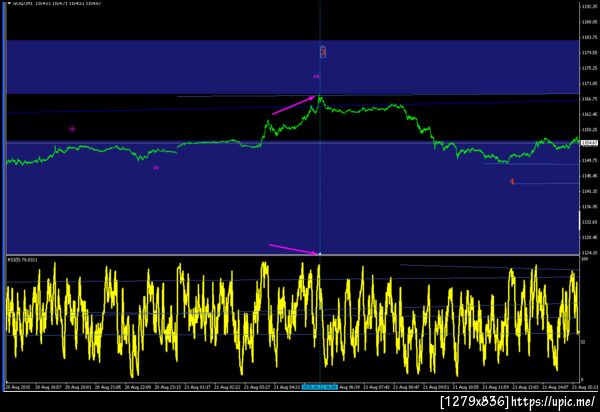
Task: Open the chart dropdown triangle beside GOLD title
Action: [x=9, y=3]
